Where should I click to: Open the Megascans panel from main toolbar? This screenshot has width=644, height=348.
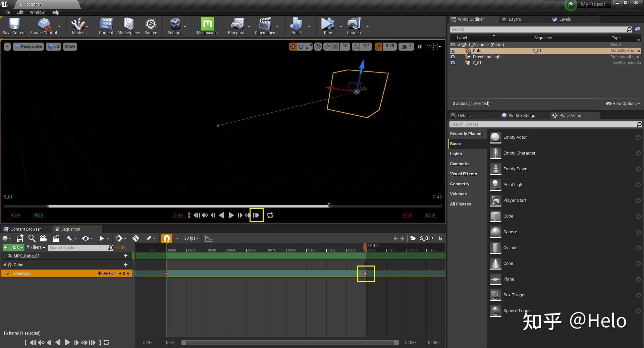pos(207,25)
